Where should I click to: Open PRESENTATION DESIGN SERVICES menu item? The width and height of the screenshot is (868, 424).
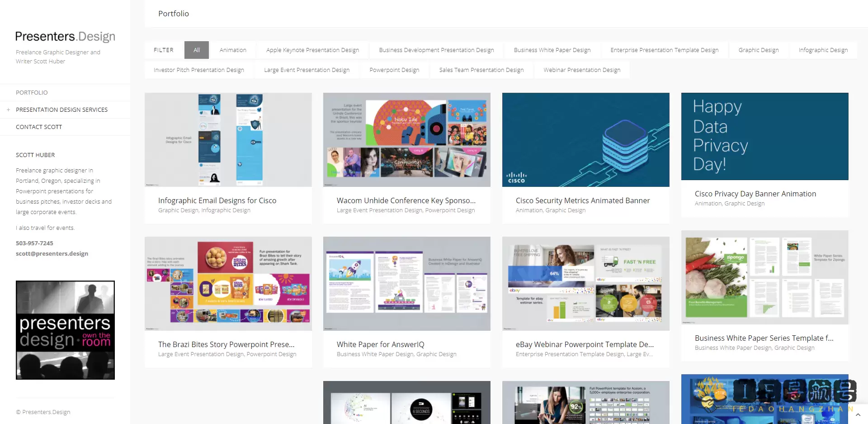point(61,110)
